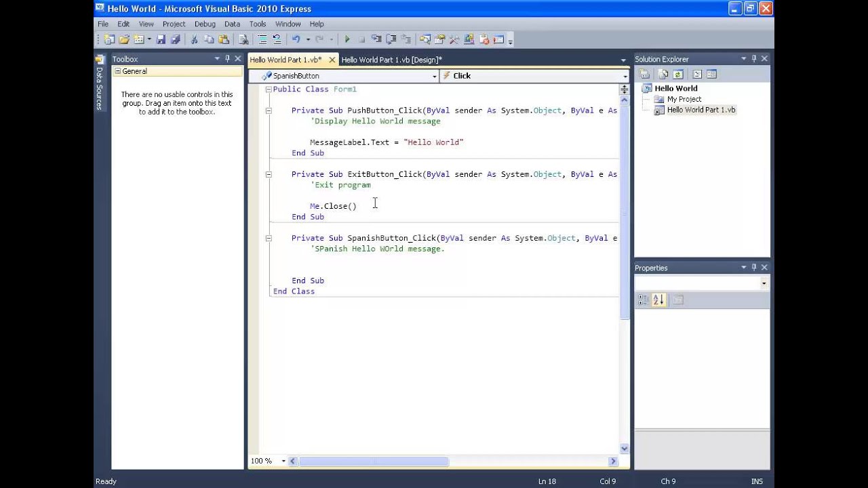Switch to Hello World Part 1.vb [Design] tab

[x=391, y=60]
